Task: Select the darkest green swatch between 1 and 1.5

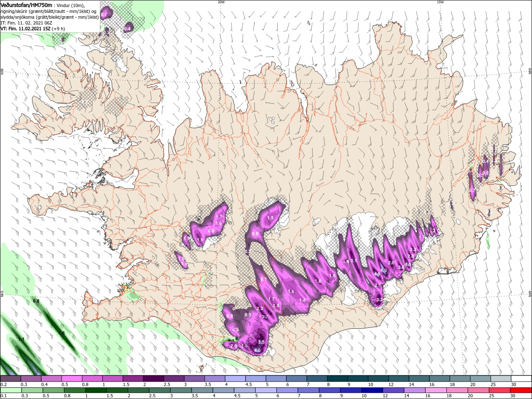Action: [96, 390]
